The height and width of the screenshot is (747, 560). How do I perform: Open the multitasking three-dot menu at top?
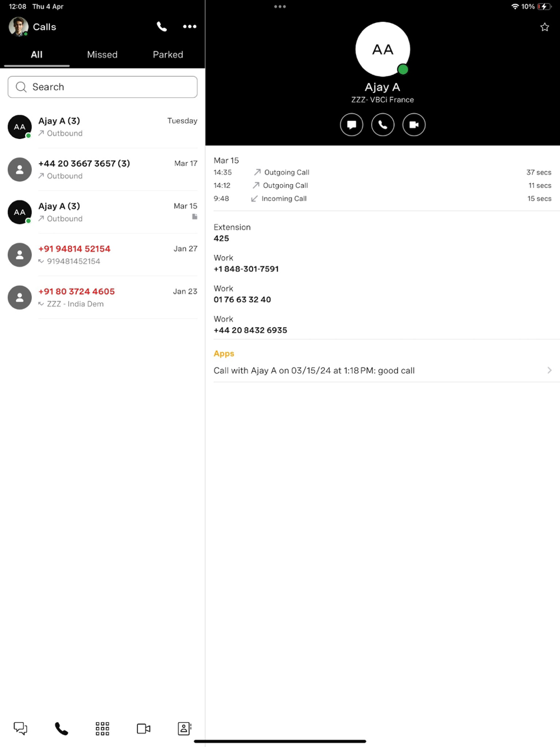[x=280, y=7]
